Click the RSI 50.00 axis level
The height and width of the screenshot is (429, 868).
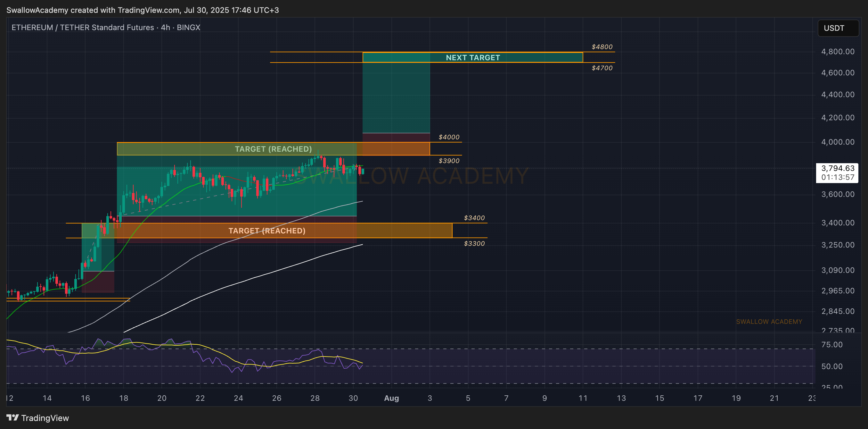tap(831, 366)
